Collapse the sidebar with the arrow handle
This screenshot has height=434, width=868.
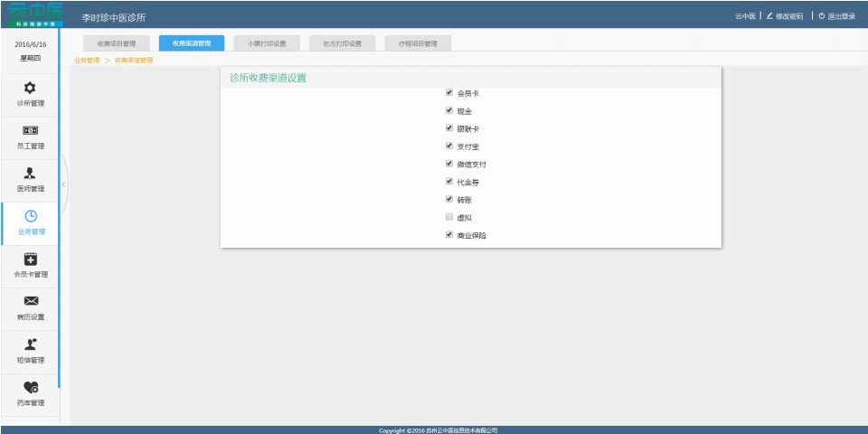[63, 184]
